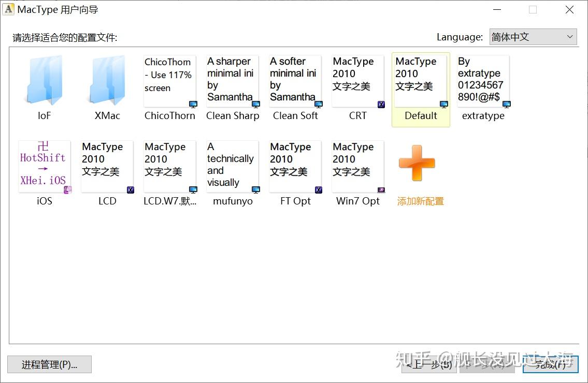Open 进程管理 process management dialog

point(49,364)
